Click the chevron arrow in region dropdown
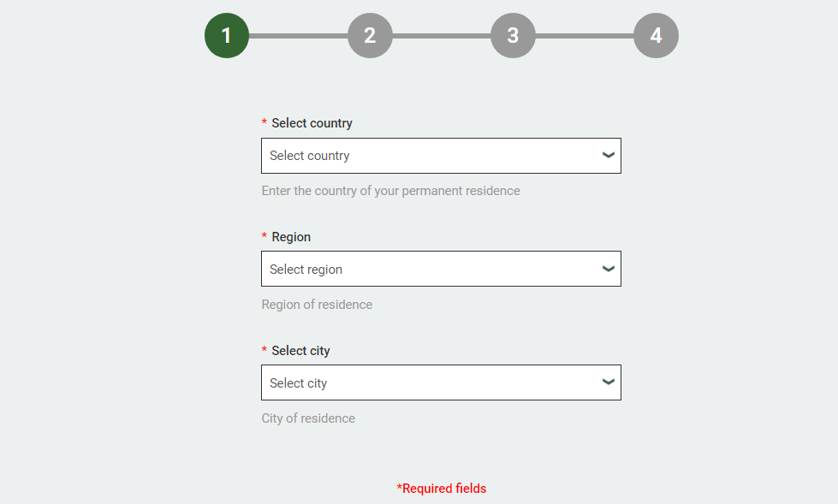Viewport: 838px width, 504px height. [x=609, y=270]
